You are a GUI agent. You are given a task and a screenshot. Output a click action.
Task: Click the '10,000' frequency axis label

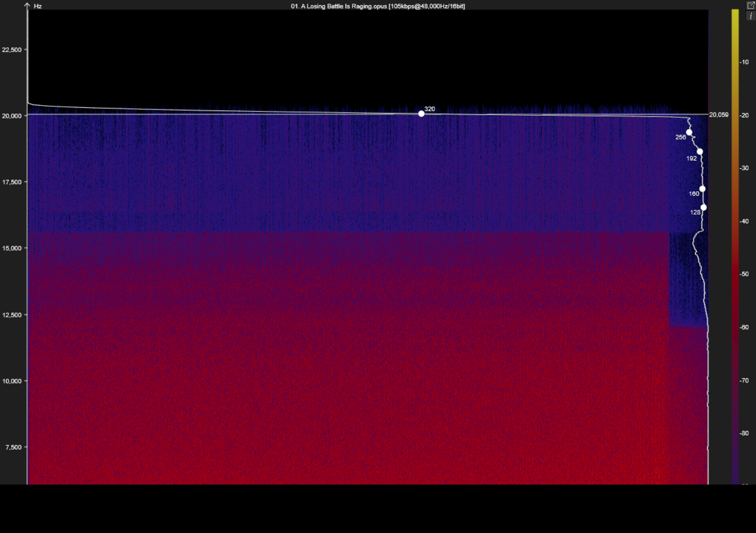pos(12,381)
